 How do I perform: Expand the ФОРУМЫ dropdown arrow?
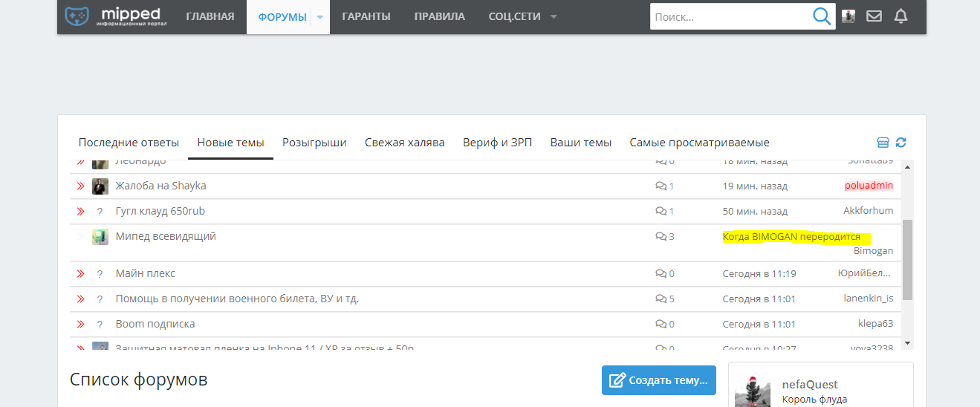[x=320, y=17]
